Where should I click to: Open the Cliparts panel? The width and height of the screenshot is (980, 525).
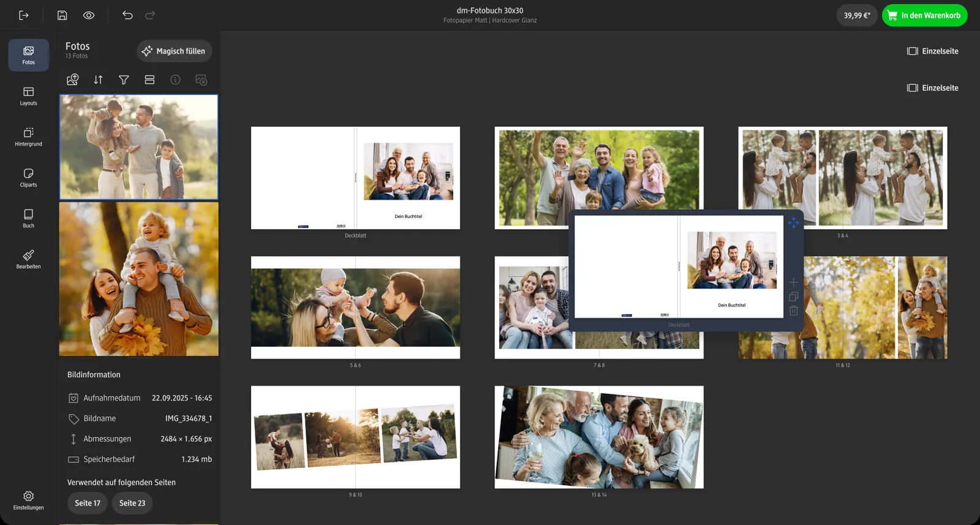click(29, 178)
